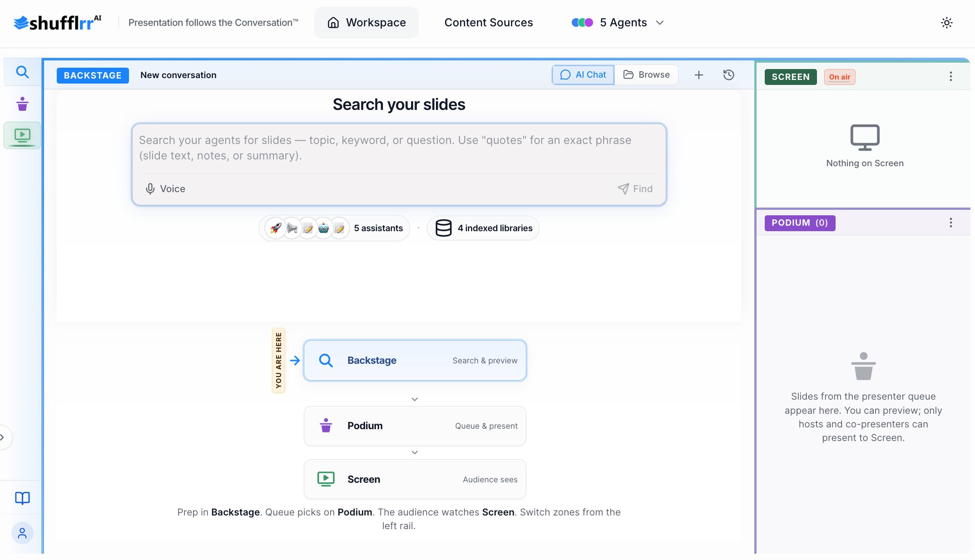Open Screen panel three-dot menu
The height and width of the screenshot is (560, 975).
tap(951, 76)
